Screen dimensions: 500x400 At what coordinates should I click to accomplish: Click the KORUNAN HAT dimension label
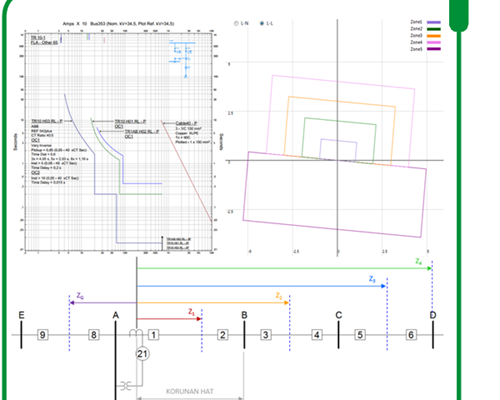pyautogui.click(x=190, y=391)
